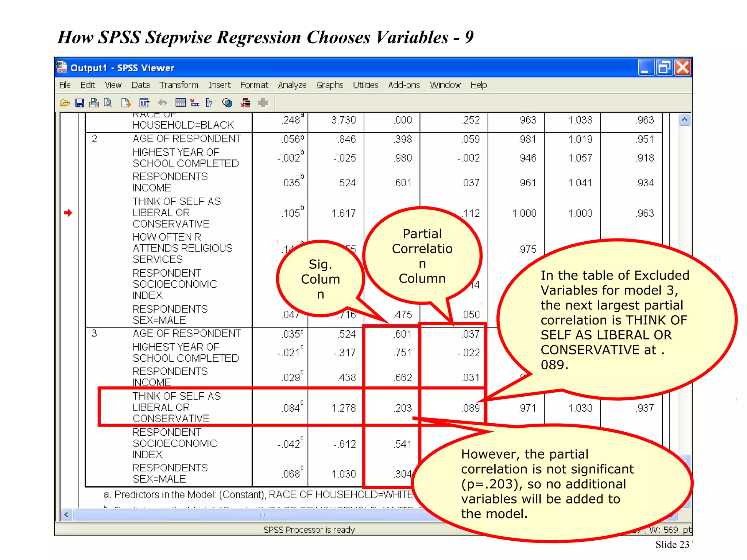The image size is (747, 560).
Task: Open the View menu
Action: (113, 85)
